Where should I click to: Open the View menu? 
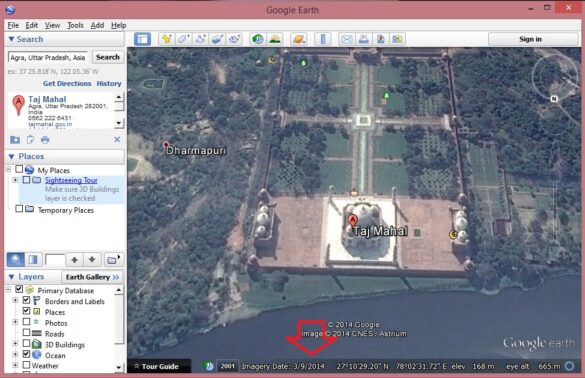53,25
